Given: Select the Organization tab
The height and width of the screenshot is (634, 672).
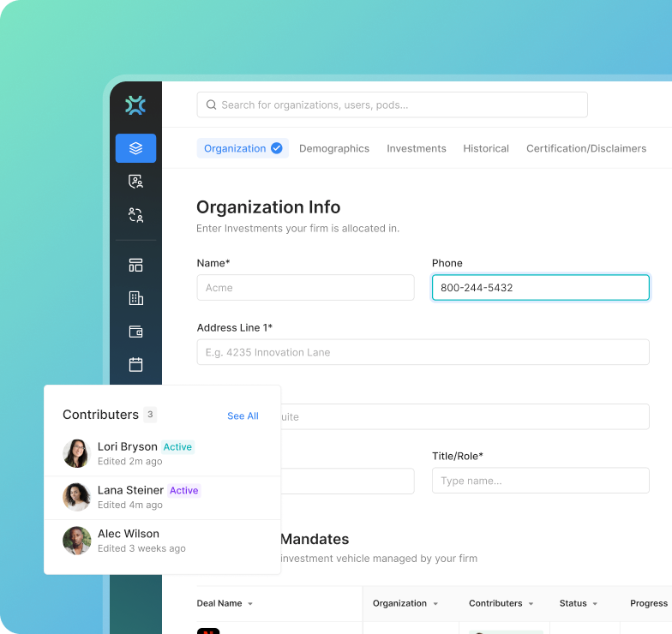Looking at the screenshot, I should [243, 148].
